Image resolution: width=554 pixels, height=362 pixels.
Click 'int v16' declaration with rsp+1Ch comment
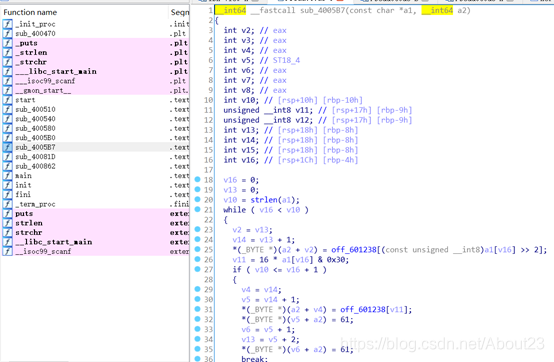[x=291, y=160]
